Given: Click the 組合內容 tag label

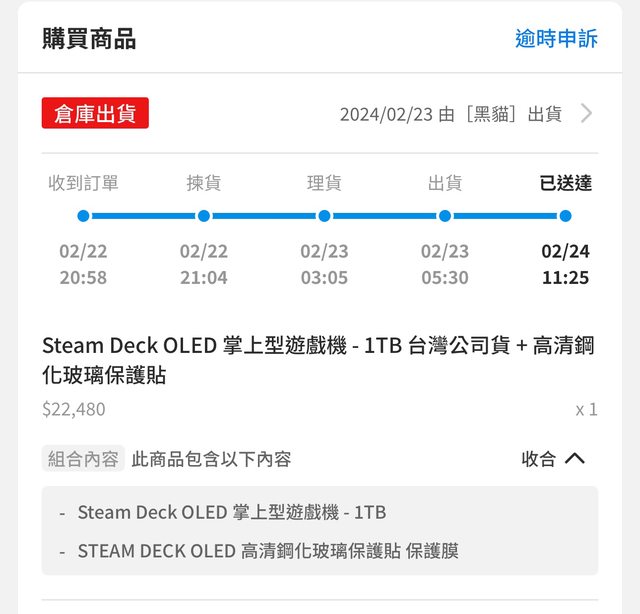Looking at the screenshot, I should click(x=83, y=459).
